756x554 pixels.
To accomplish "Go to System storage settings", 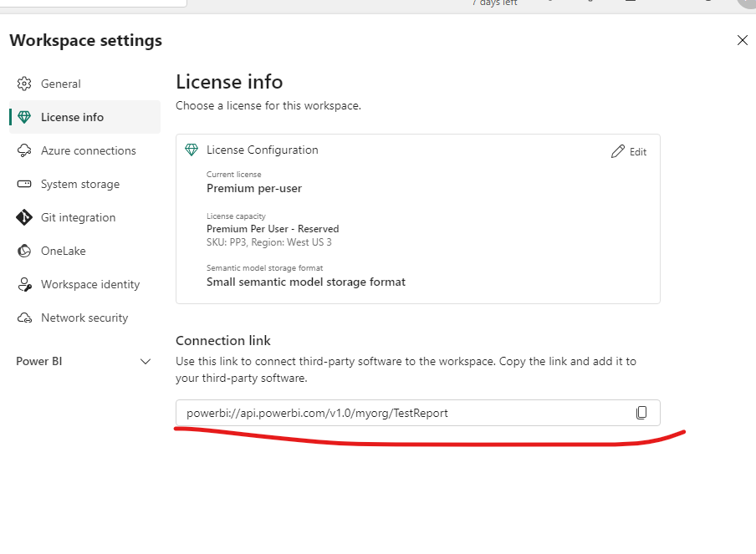I will point(84,184).
